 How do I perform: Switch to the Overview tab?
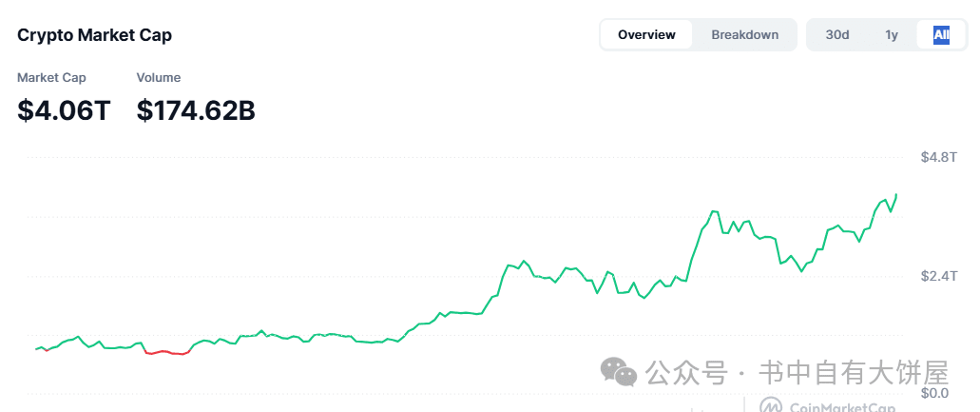646,34
